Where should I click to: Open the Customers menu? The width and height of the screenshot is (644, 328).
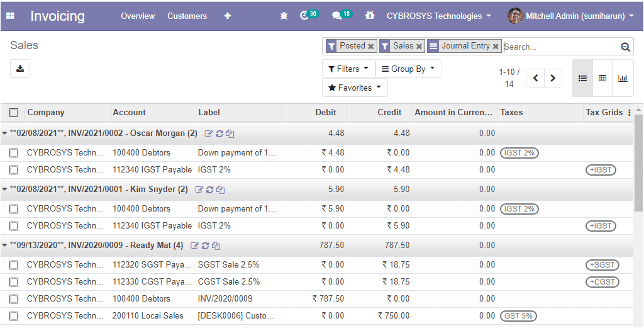[187, 16]
